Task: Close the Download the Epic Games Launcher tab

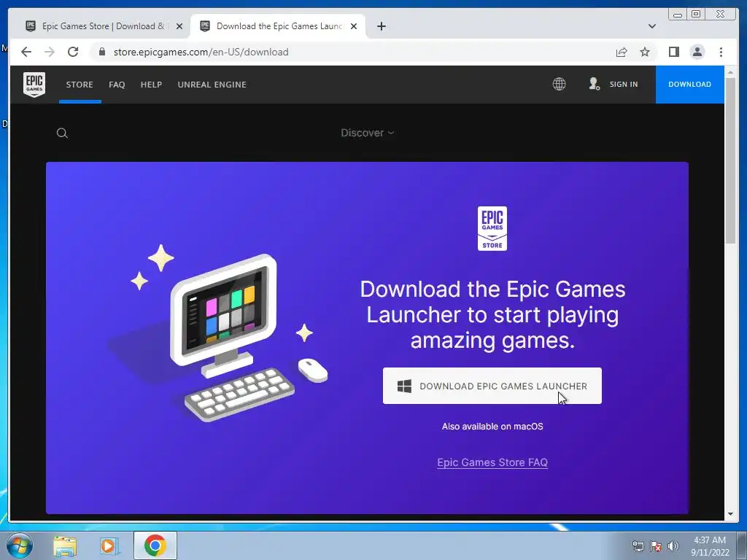Action: [354, 26]
